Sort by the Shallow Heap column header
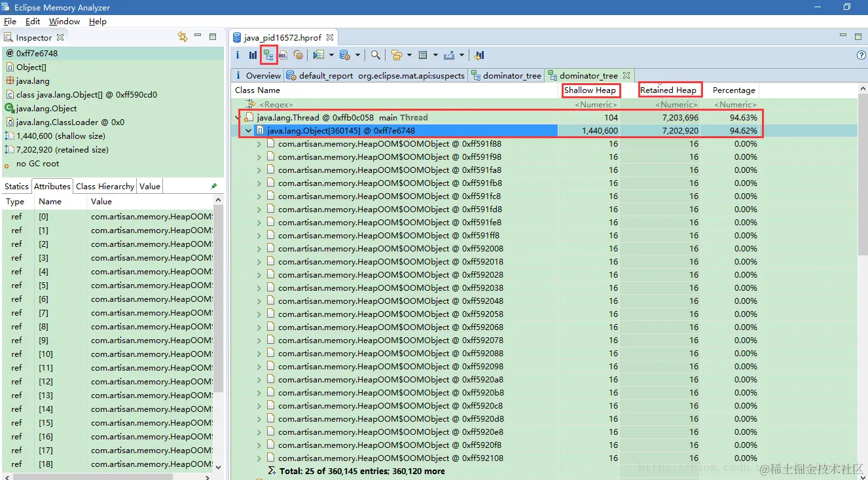This screenshot has height=480, width=868. pos(590,90)
